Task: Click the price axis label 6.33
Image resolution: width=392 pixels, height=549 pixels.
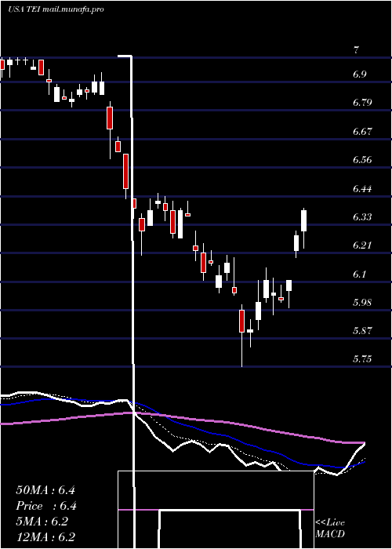Action: point(362,217)
